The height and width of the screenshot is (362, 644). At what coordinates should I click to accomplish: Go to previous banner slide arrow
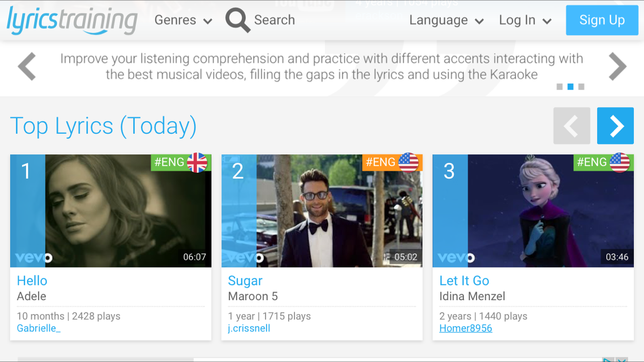27,66
